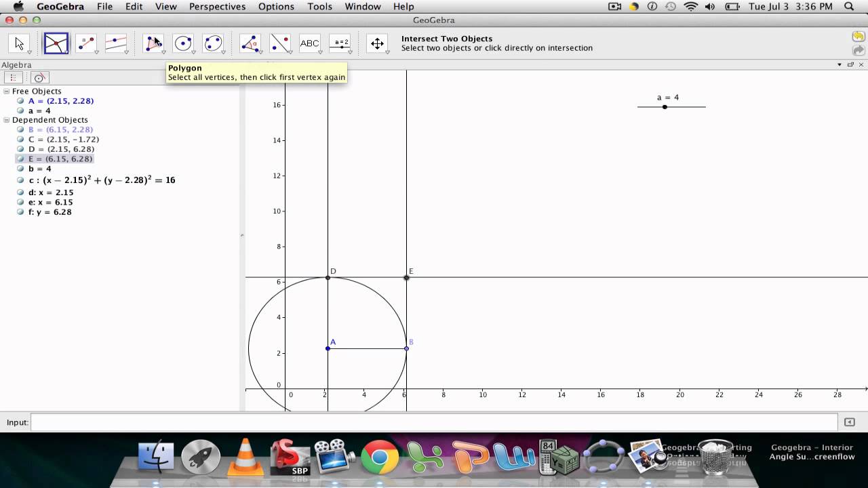The height and width of the screenshot is (488, 868).
Task: Open the Graphics view in separate window icon
Action: (850, 65)
